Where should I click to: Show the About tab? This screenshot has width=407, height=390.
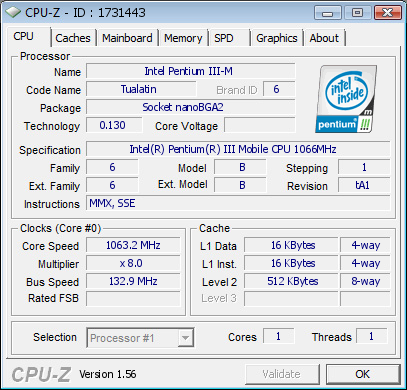click(324, 38)
